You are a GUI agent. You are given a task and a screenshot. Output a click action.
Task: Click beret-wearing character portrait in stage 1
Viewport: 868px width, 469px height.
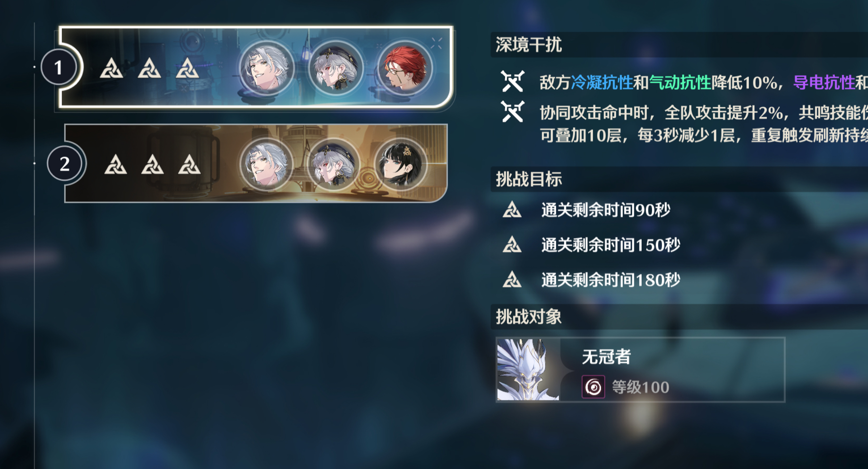coord(335,68)
